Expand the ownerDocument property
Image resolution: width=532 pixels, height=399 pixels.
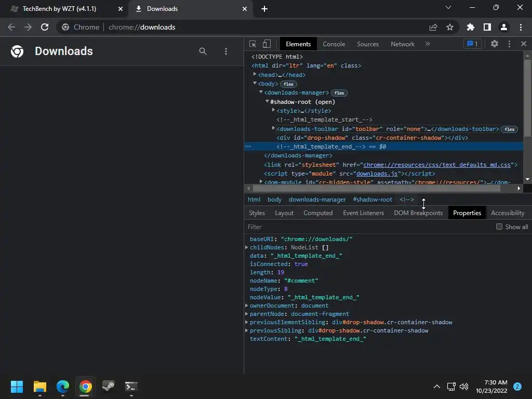[x=247, y=305]
